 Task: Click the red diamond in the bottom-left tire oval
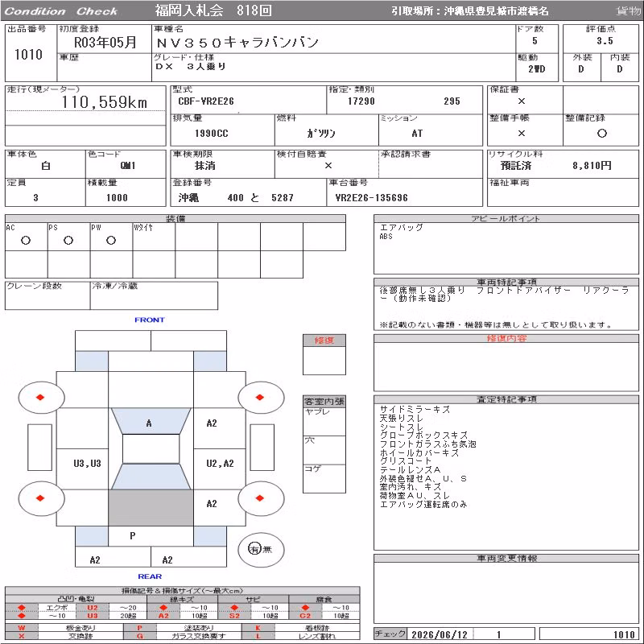[x=39, y=497]
